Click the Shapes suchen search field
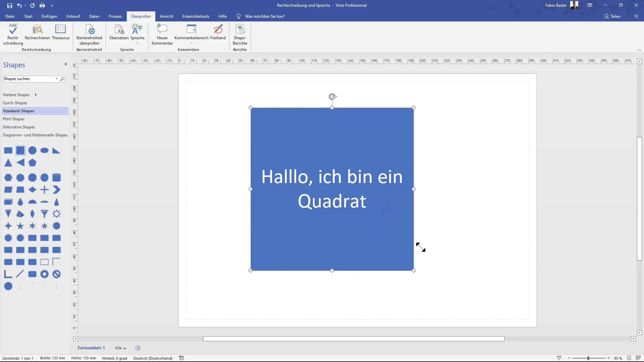 tap(29, 79)
